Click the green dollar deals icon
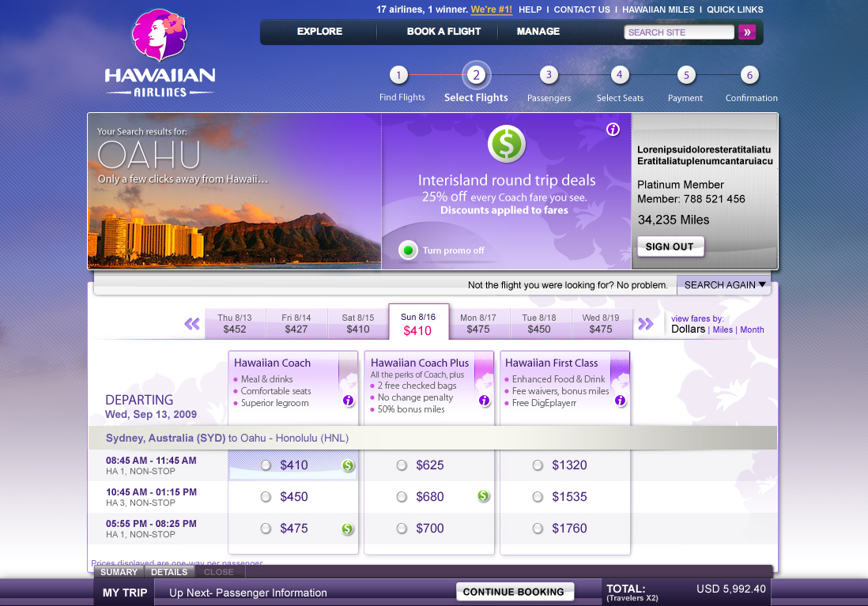Image resolution: width=868 pixels, height=606 pixels. pyautogui.click(x=507, y=144)
